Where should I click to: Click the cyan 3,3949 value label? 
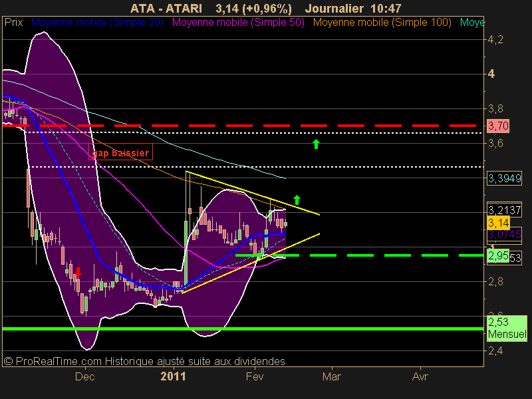coord(505,178)
